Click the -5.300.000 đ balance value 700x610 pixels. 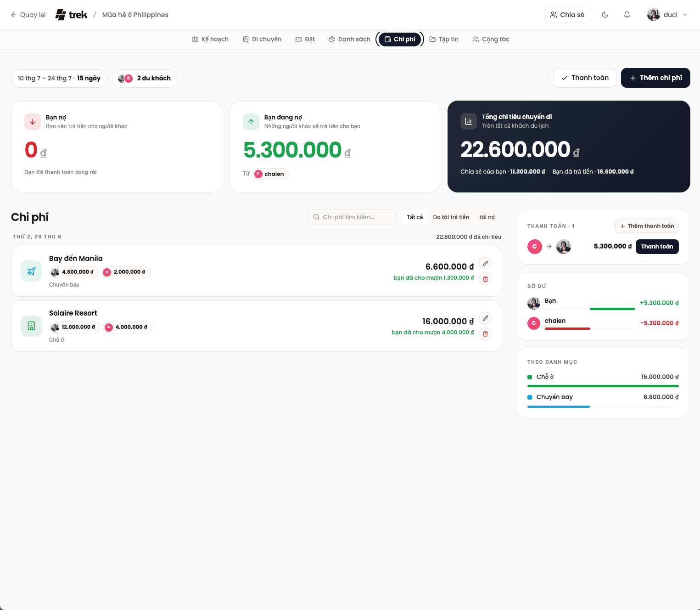(x=660, y=323)
